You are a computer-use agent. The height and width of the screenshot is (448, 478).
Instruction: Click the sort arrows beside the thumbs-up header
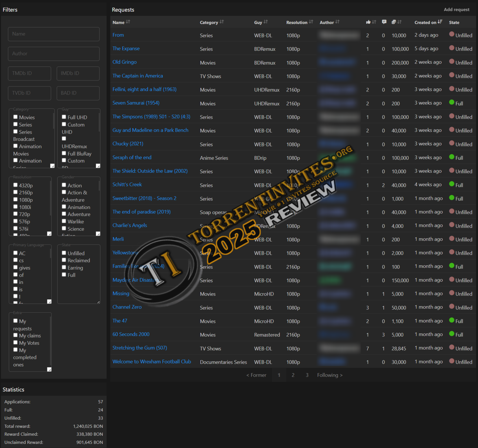tap(374, 22)
